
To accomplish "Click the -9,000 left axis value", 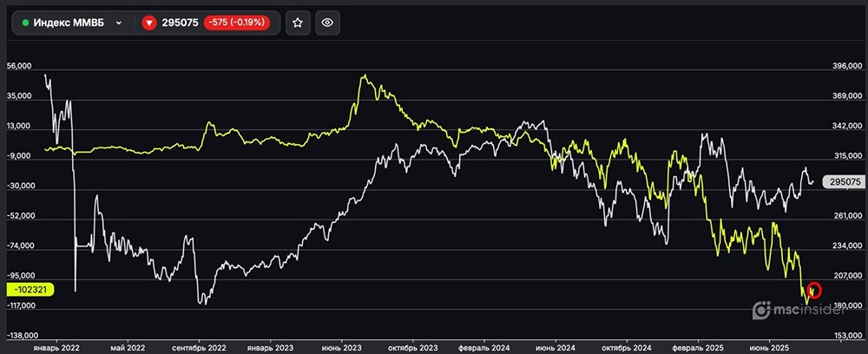I will pyautogui.click(x=19, y=156).
